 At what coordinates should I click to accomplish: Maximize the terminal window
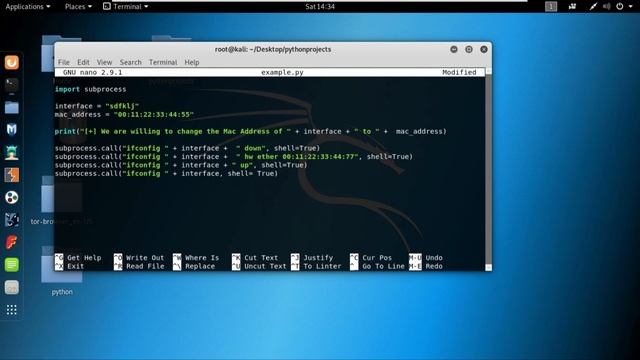pyautogui.click(x=469, y=49)
